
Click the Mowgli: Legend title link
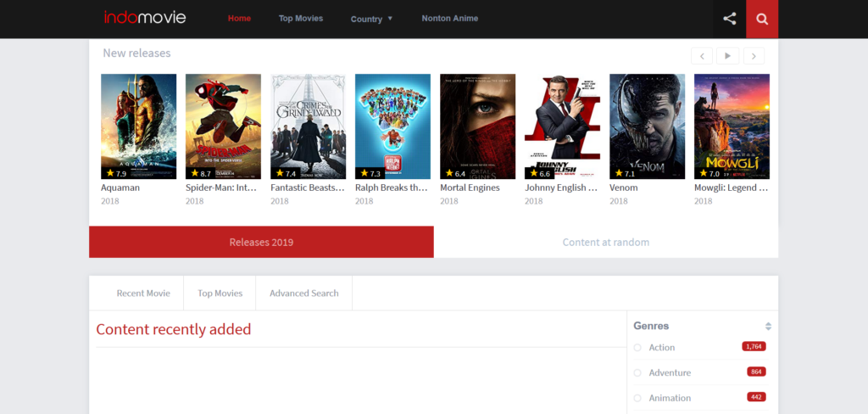tap(732, 187)
